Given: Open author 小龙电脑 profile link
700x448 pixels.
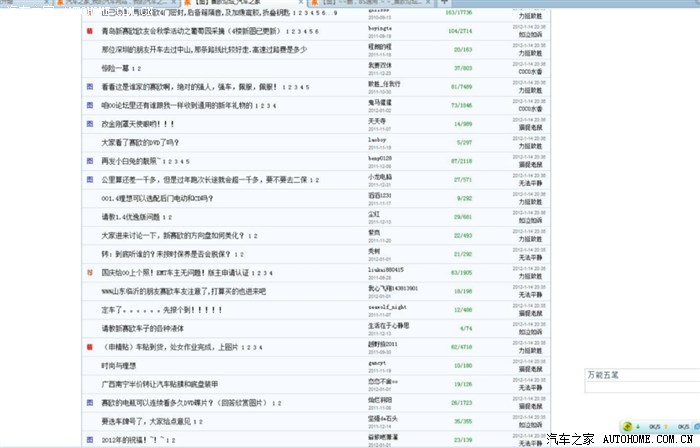Looking at the screenshot, I should pos(380,176).
